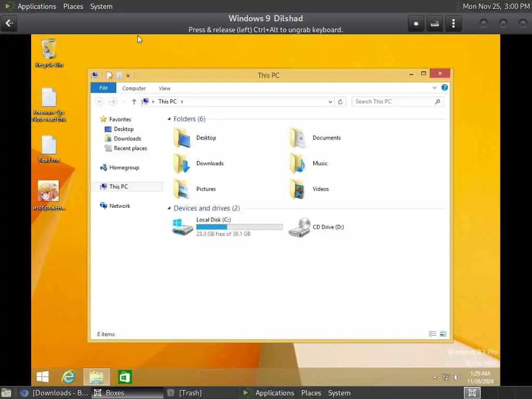Open the File ribbon tab
This screenshot has height=399, width=532.
(103, 88)
